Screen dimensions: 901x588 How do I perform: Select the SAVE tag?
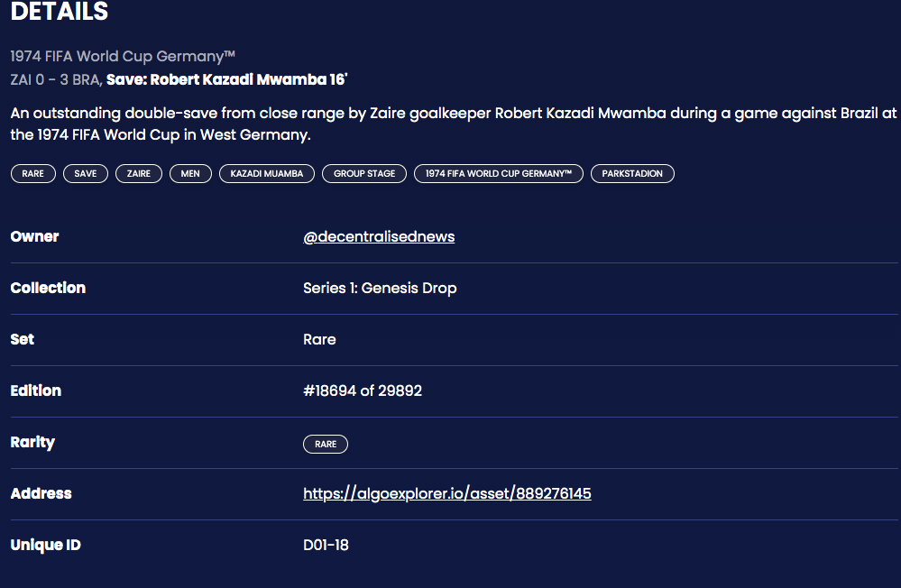click(x=86, y=173)
